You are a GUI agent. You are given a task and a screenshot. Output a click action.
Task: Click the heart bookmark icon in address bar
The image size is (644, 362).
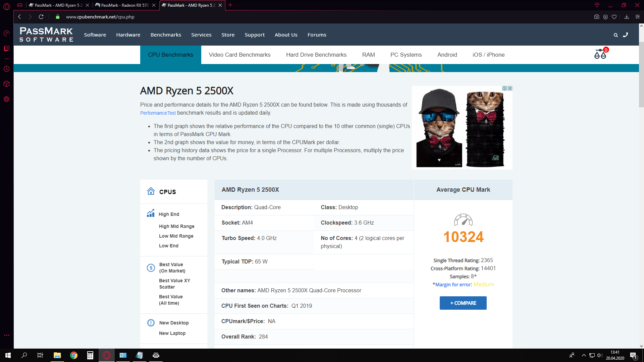tap(614, 17)
